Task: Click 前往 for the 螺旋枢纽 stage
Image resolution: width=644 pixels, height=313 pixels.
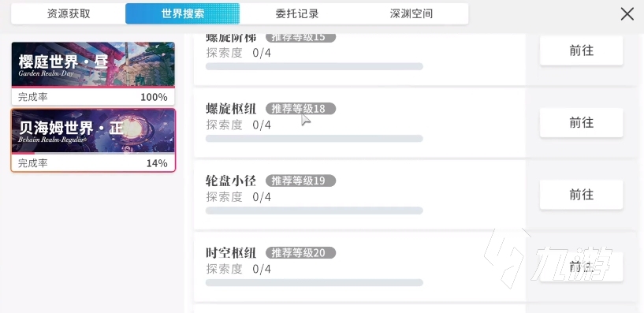Action: [581, 122]
